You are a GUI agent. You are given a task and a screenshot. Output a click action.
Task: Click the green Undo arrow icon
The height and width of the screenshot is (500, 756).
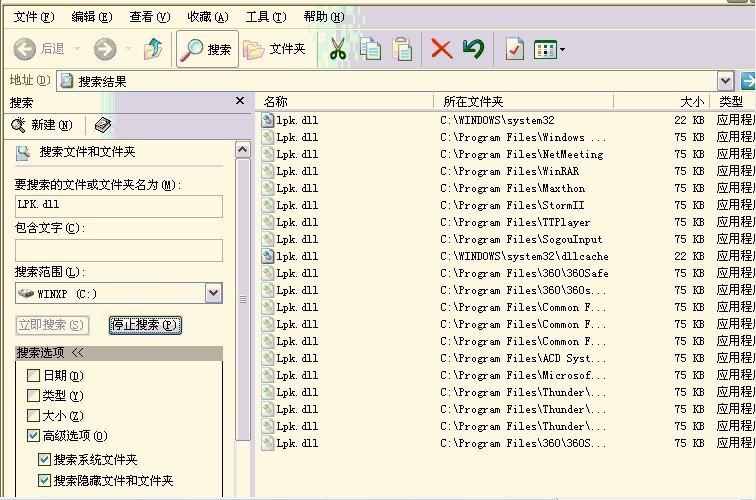(x=473, y=49)
